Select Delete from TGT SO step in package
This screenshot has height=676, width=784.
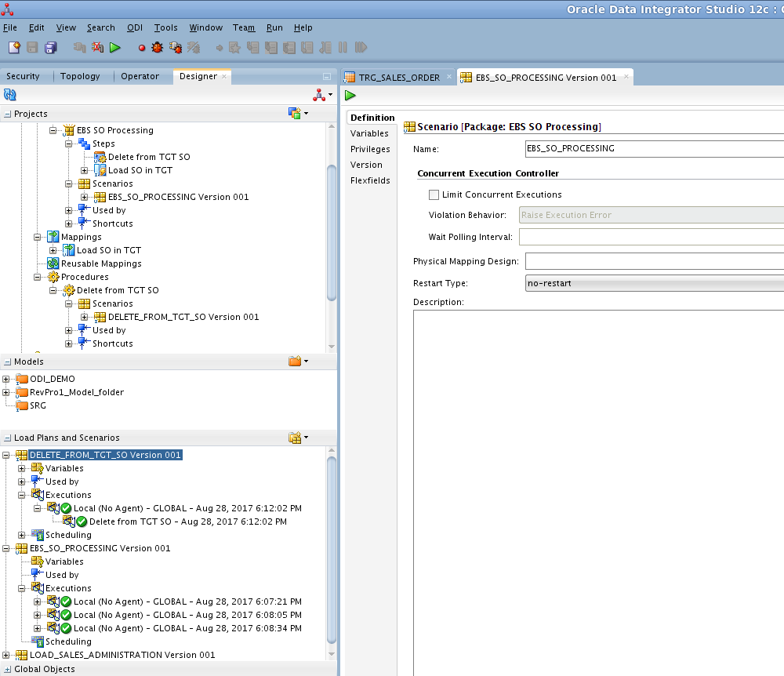pos(149,157)
